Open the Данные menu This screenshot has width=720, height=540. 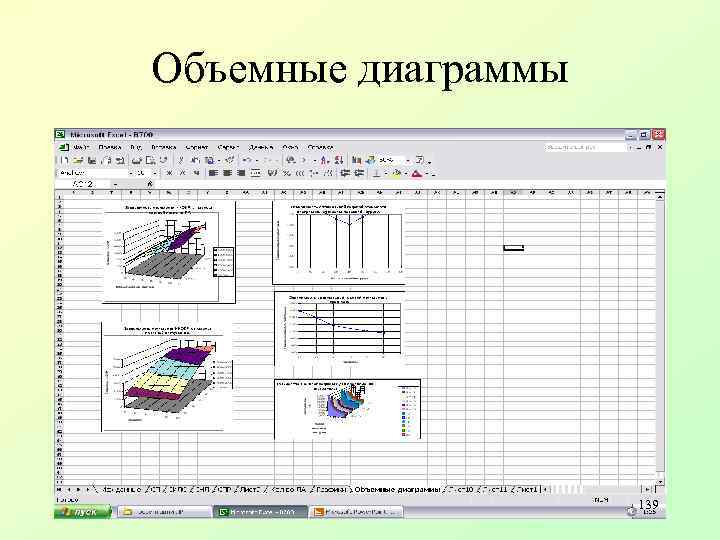pos(260,147)
